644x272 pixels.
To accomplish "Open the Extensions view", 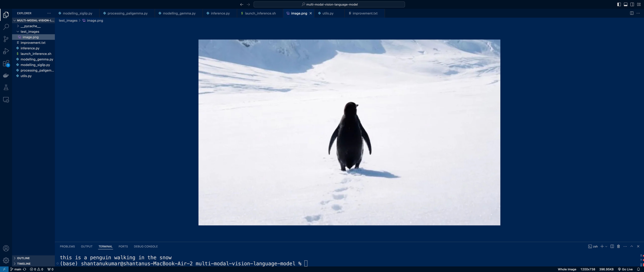I will 6,64.
